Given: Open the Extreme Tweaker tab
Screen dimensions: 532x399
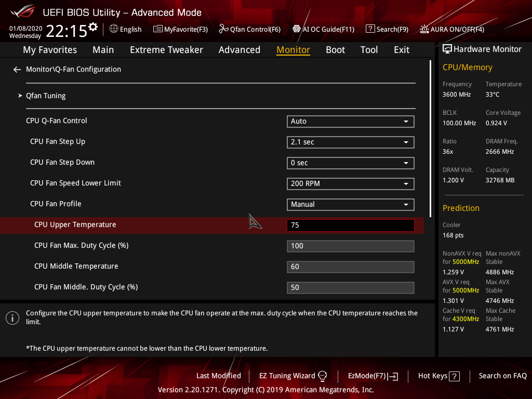Looking at the screenshot, I should [166, 50].
